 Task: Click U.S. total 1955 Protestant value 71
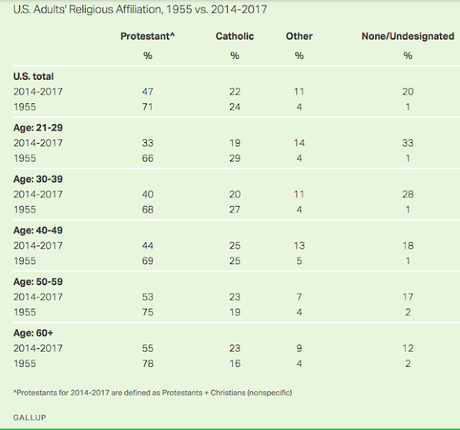148,107
